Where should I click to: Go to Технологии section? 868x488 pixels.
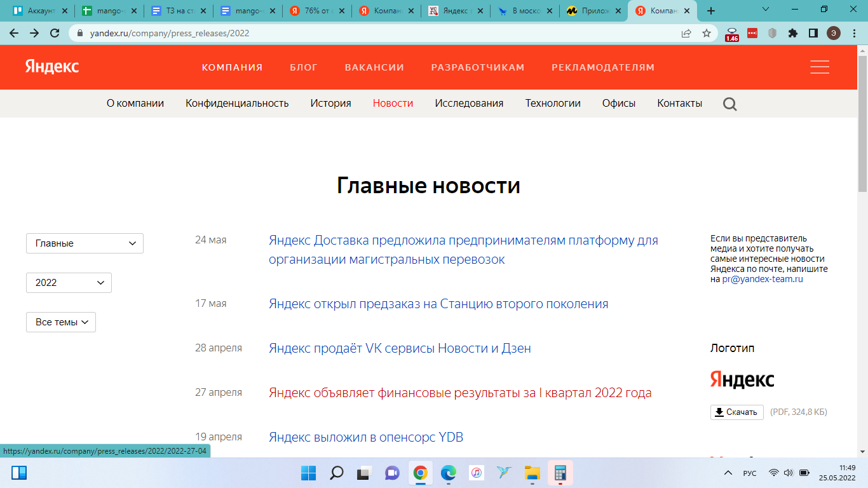point(553,103)
